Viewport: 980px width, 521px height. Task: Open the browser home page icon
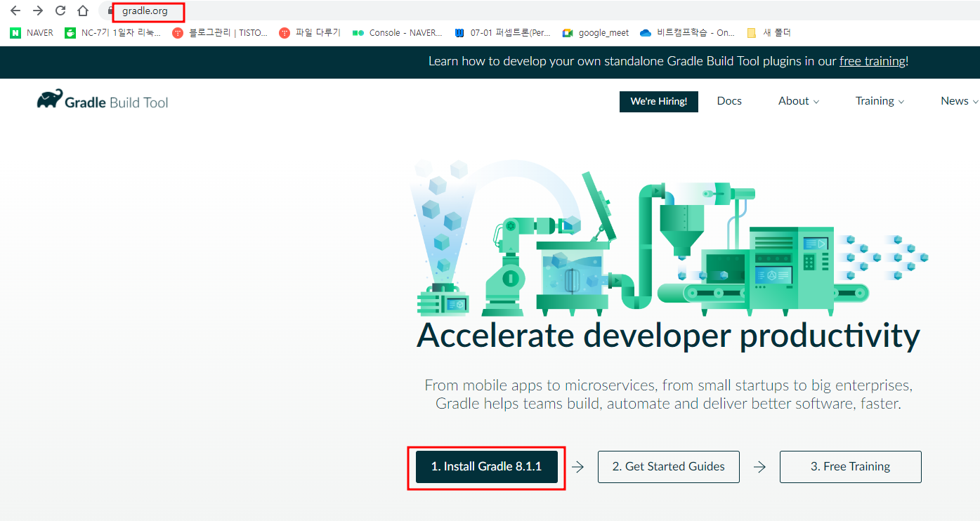point(83,11)
